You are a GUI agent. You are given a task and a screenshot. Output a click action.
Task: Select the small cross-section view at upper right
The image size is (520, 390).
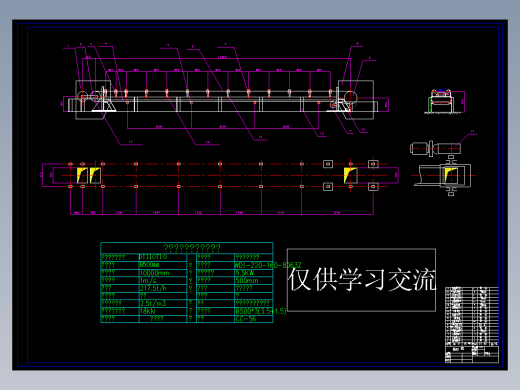[x=445, y=101]
